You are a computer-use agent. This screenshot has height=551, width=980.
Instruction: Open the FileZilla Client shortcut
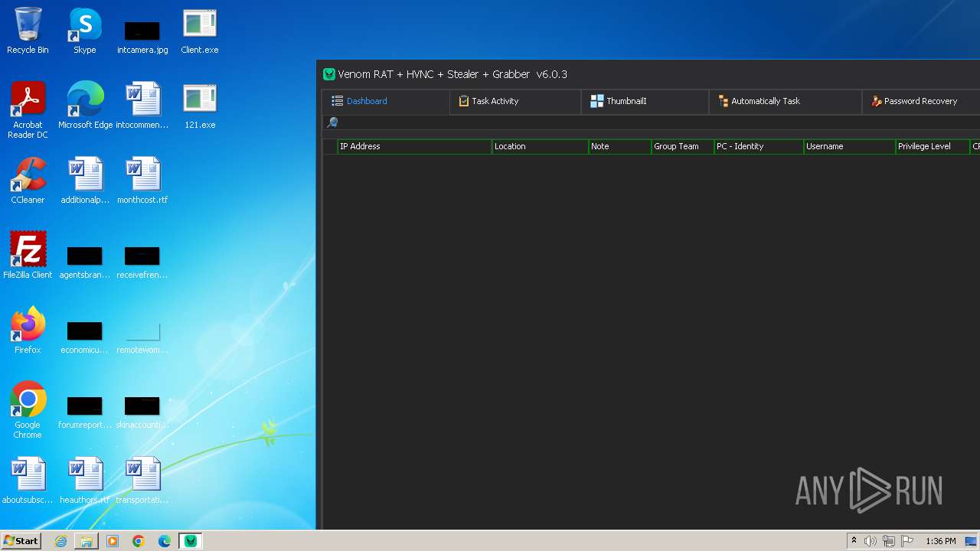pyautogui.click(x=28, y=256)
